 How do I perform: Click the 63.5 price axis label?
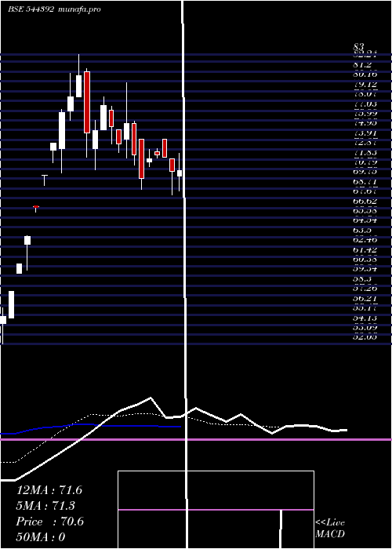click(362, 231)
